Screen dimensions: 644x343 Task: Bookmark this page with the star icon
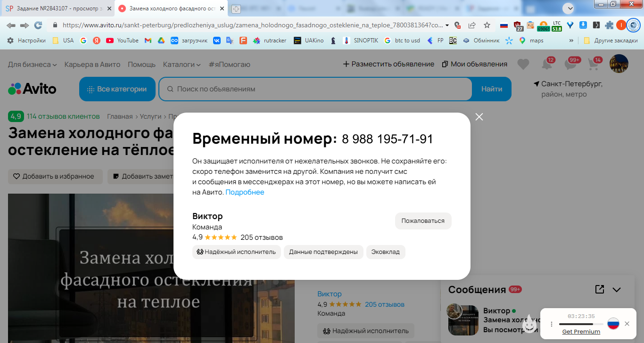click(x=487, y=25)
